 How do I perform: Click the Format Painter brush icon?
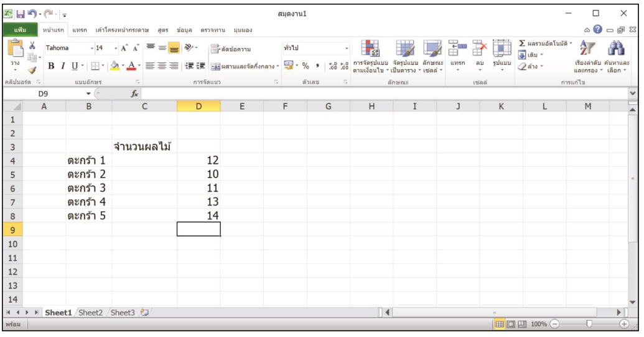tap(32, 72)
